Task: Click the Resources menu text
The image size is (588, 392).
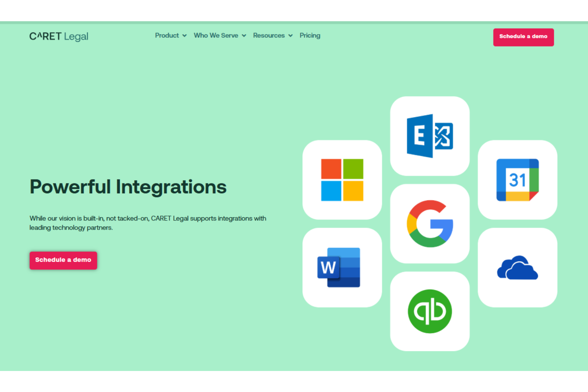Action: click(x=269, y=35)
